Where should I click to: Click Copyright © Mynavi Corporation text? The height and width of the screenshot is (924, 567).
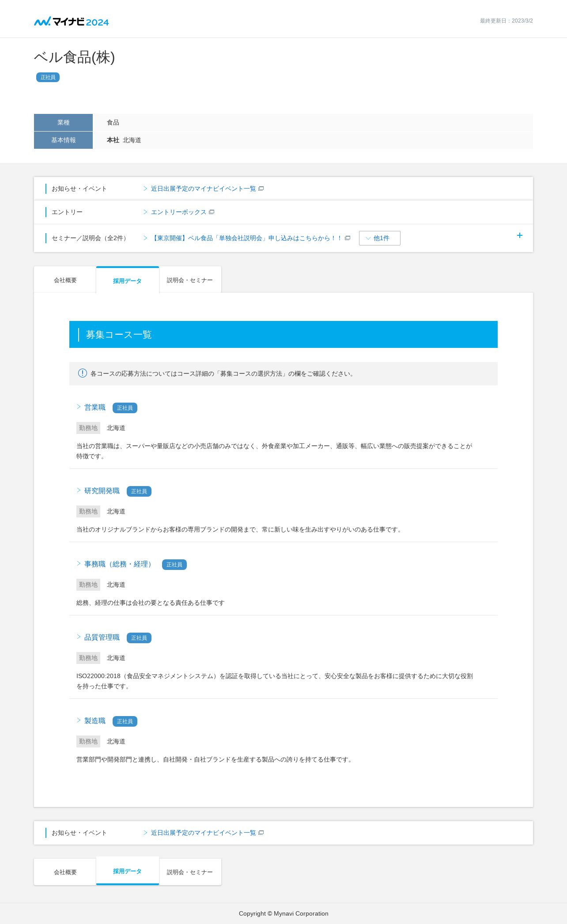[283, 913]
